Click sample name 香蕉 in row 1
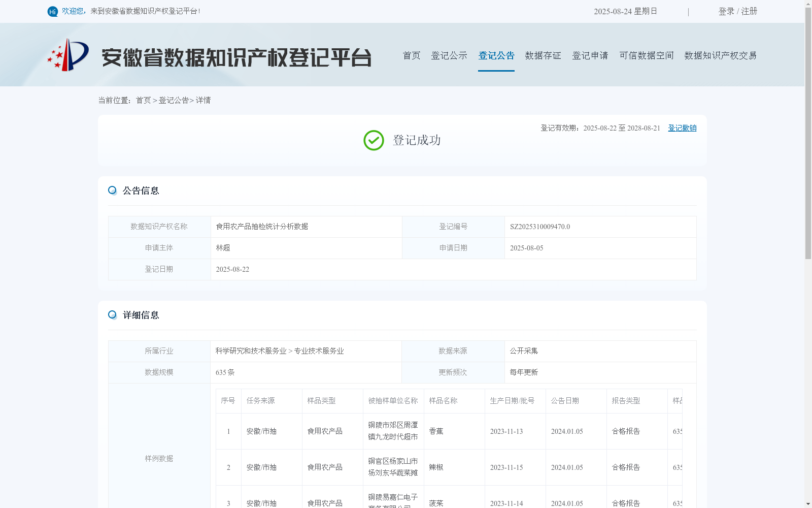812x508 pixels. [436, 431]
